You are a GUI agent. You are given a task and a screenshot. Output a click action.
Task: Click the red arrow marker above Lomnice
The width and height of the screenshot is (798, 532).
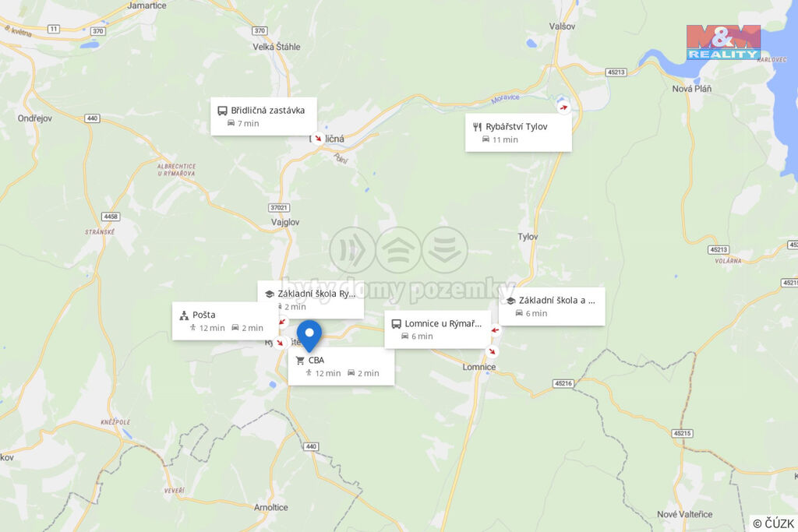click(x=492, y=351)
